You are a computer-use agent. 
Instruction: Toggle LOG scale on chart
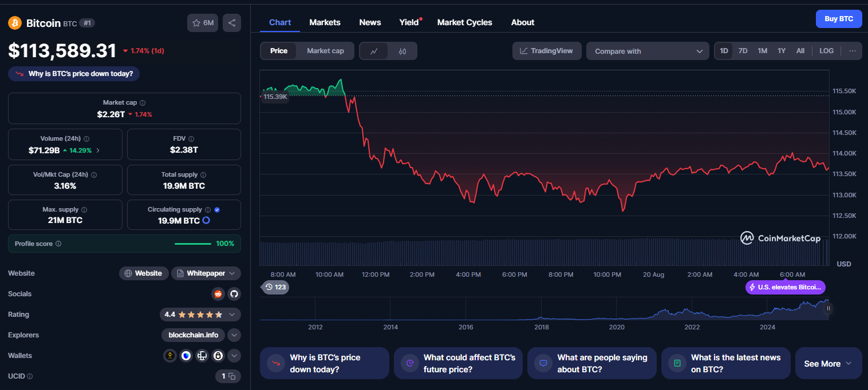[x=827, y=51]
